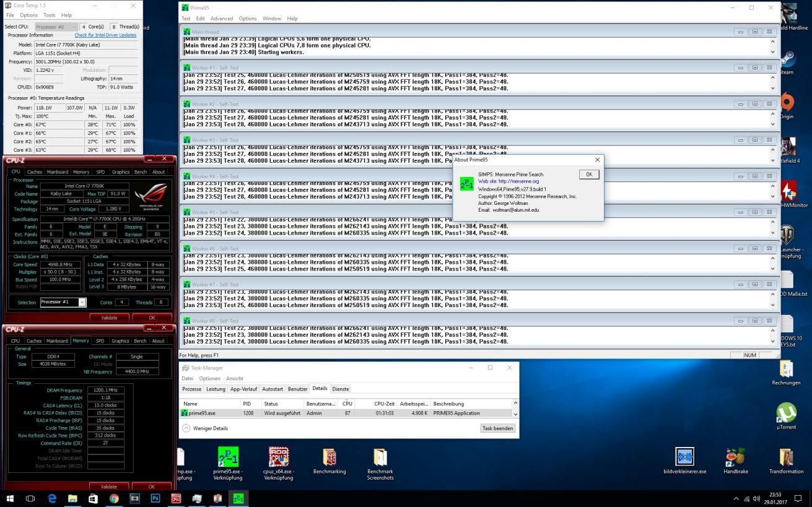This screenshot has height=507, width=812.
Task: Show hidden system tray icons
Action: click(x=736, y=498)
